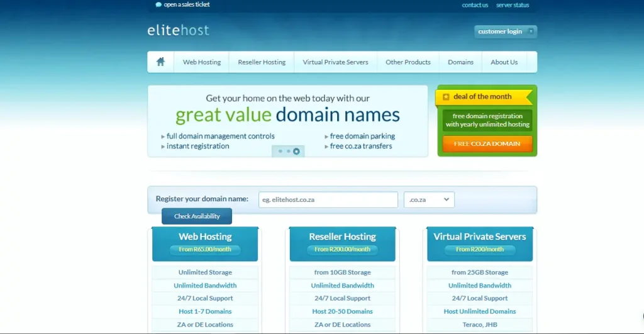Click the Virtual Private Servers plan header

[480, 244]
